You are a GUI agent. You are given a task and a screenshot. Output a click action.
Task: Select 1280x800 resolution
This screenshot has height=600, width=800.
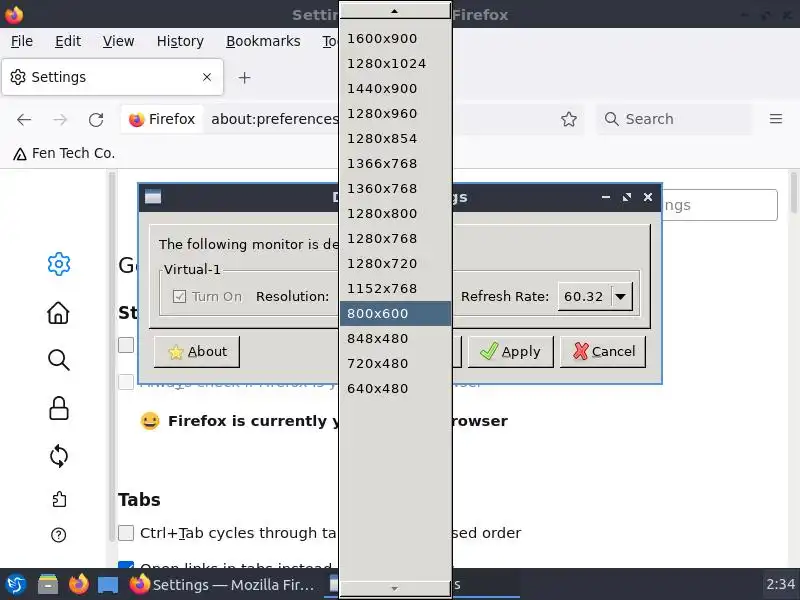point(395,214)
